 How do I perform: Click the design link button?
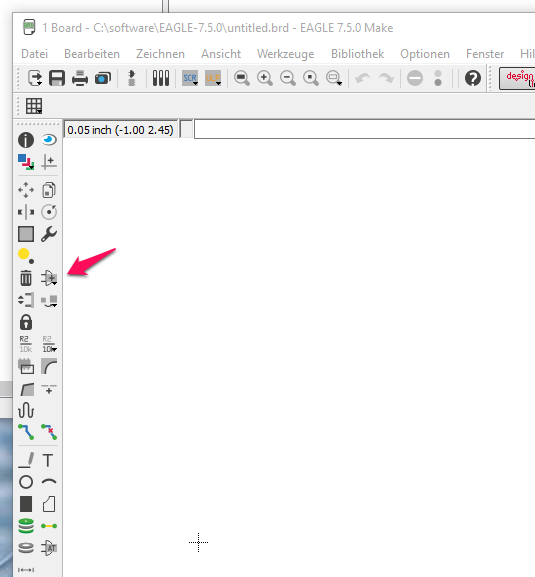517,78
